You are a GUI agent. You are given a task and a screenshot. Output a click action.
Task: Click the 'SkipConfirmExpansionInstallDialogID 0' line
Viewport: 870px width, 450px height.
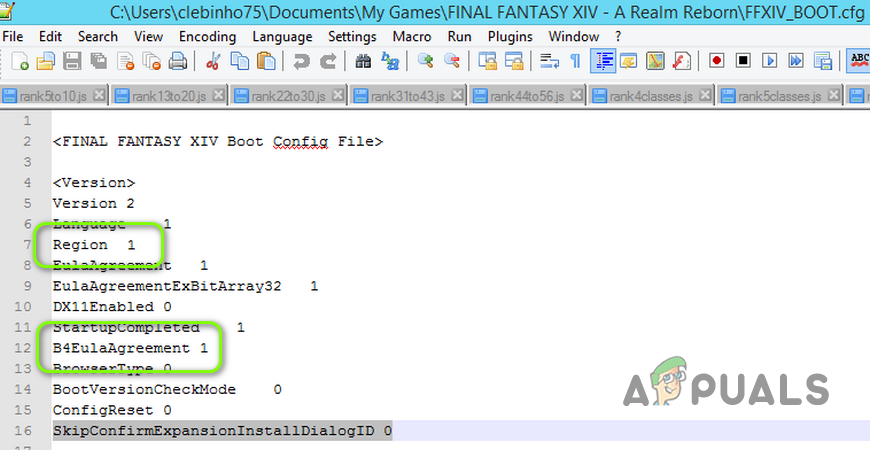(x=222, y=431)
